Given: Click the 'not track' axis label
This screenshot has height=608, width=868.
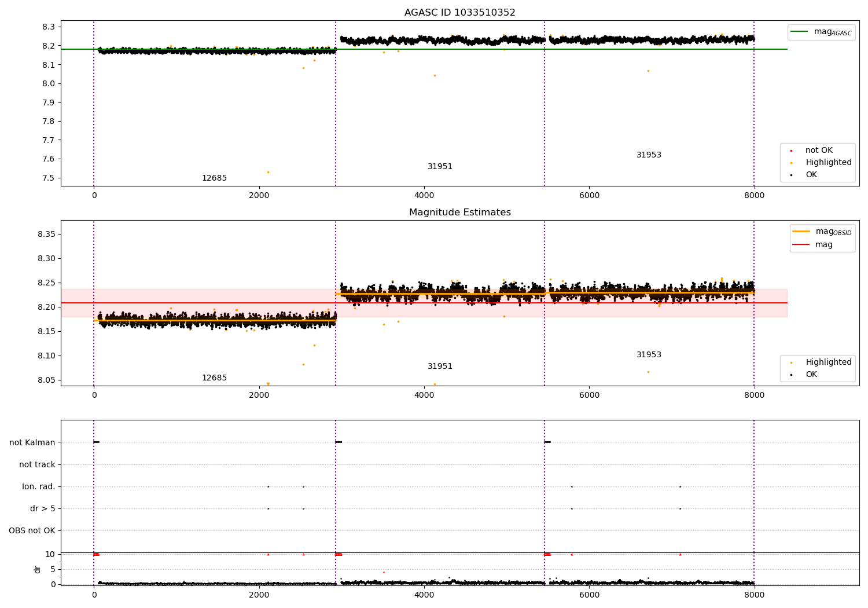Looking at the screenshot, I should click(x=37, y=464).
